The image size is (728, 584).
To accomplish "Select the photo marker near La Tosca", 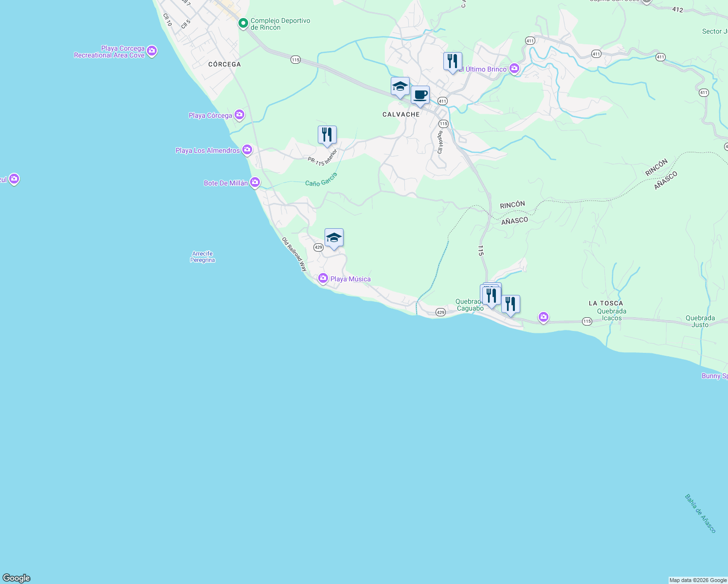I will click(543, 317).
